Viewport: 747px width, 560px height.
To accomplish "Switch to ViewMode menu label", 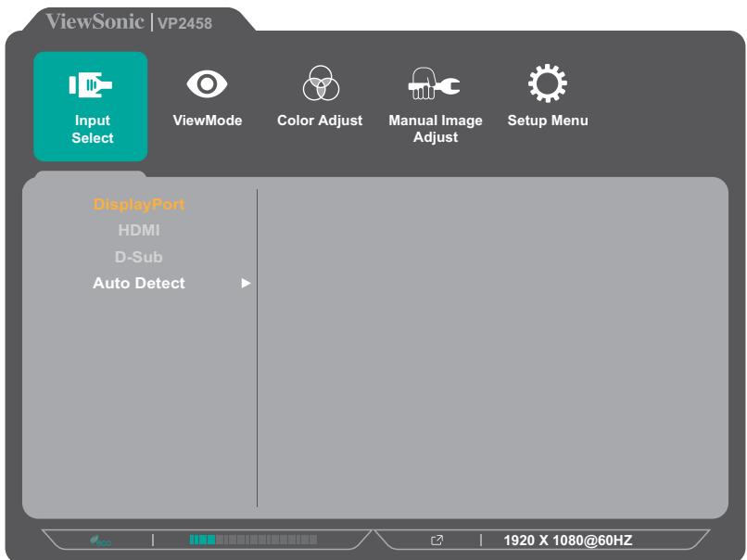I will 208,121.
